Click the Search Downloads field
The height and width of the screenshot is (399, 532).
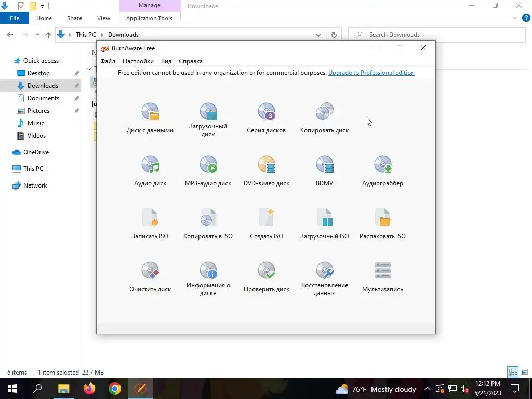pyautogui.click(x=436, y=35)
